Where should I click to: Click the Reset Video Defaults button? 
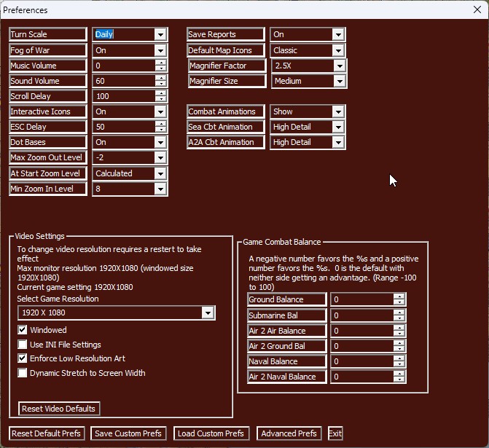tap(59, 409)
